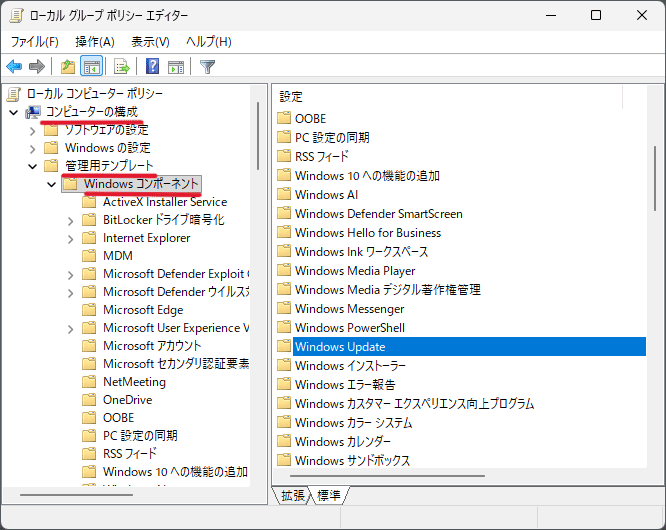Click the Windows サンドボックス folder icon
This screenshot has height=530, width=666.
pyautogui.click(x=284, y=460)
